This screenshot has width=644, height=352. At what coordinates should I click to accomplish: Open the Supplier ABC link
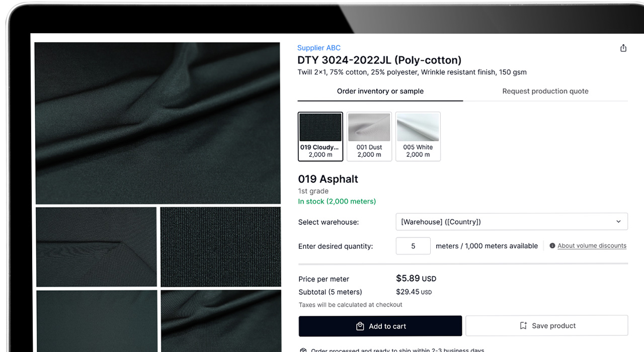coord(319,48)
